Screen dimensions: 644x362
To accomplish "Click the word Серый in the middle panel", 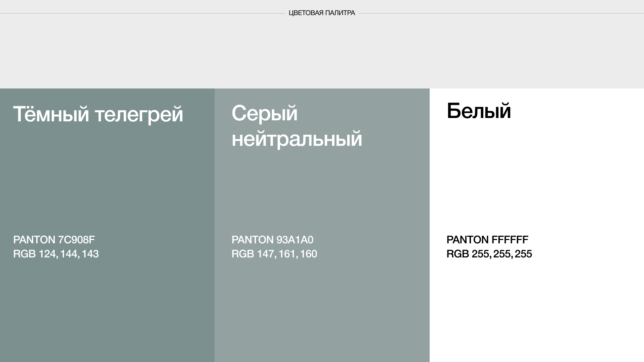I will click(x=264, y=113).
